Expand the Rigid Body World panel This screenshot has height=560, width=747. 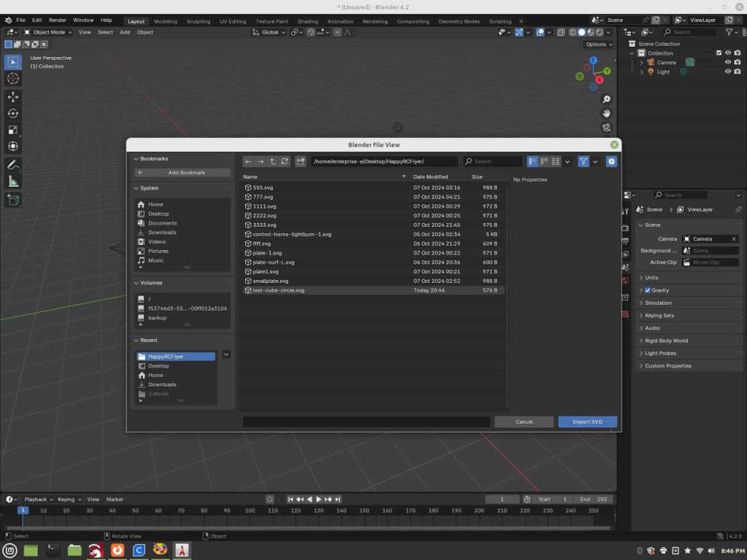point(689,341)
